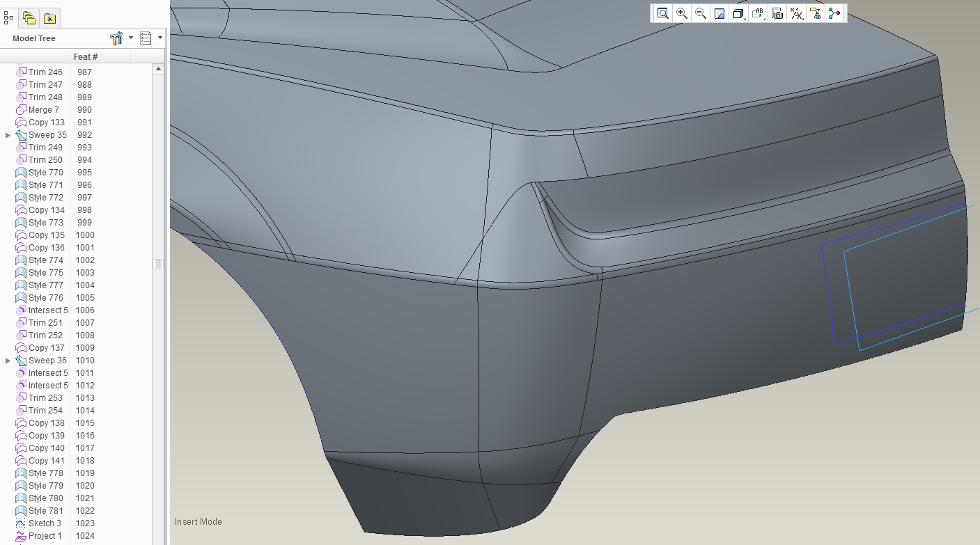Image resolution: width=980 pixels, height=545 pixels.
Task: Select the Copy 139 feature
Action: tap(46, 436)
